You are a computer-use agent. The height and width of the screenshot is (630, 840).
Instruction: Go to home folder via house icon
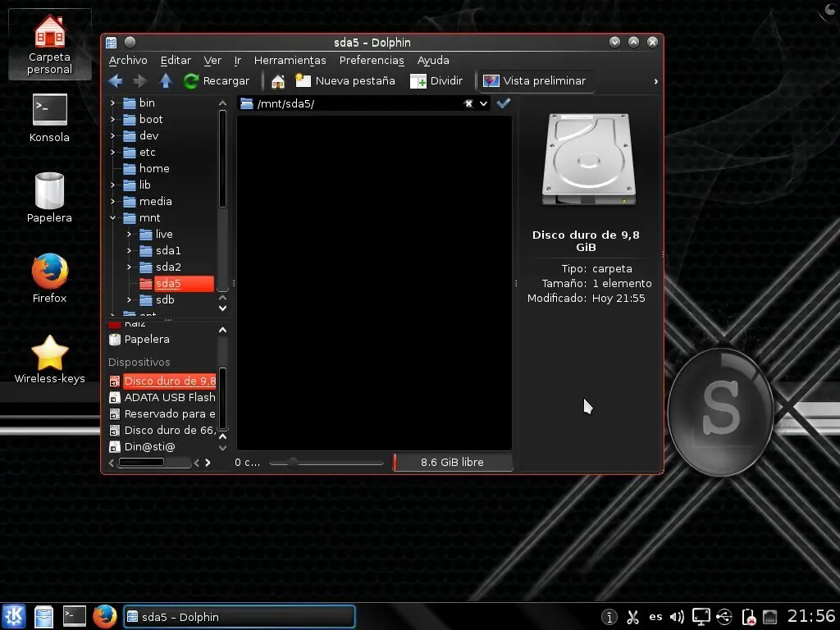pyautogui.click(x=277, y=81)
